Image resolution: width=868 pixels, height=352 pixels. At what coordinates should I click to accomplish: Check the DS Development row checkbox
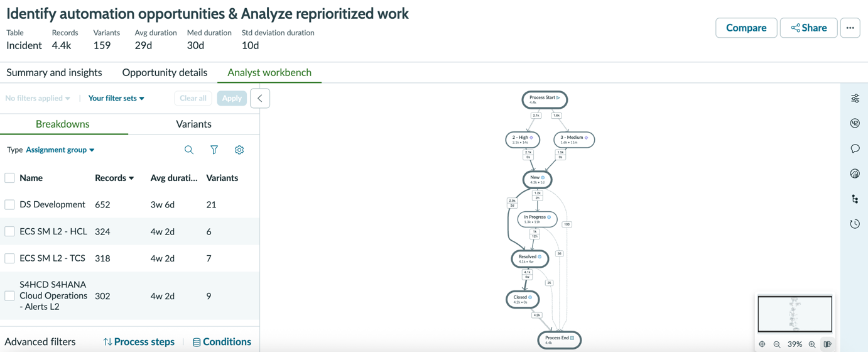tap(9, 204)
